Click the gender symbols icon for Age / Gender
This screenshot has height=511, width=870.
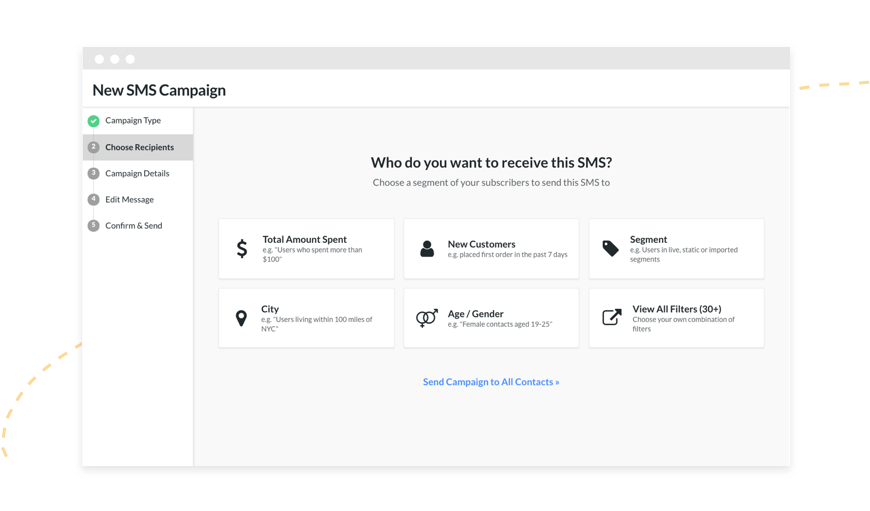(427, 318)
